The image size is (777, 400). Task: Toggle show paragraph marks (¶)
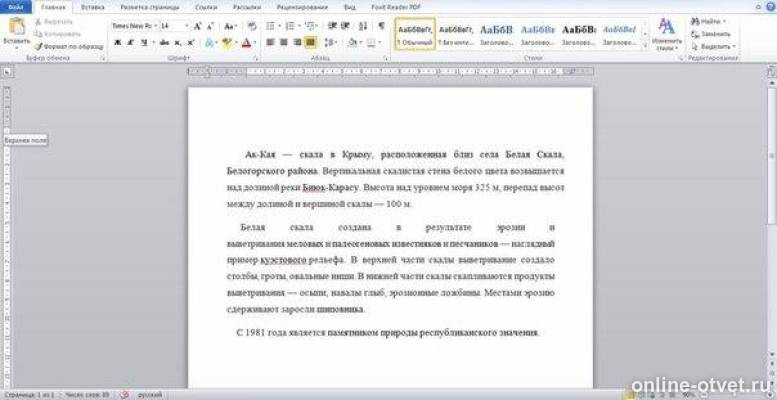click(381, 26)
